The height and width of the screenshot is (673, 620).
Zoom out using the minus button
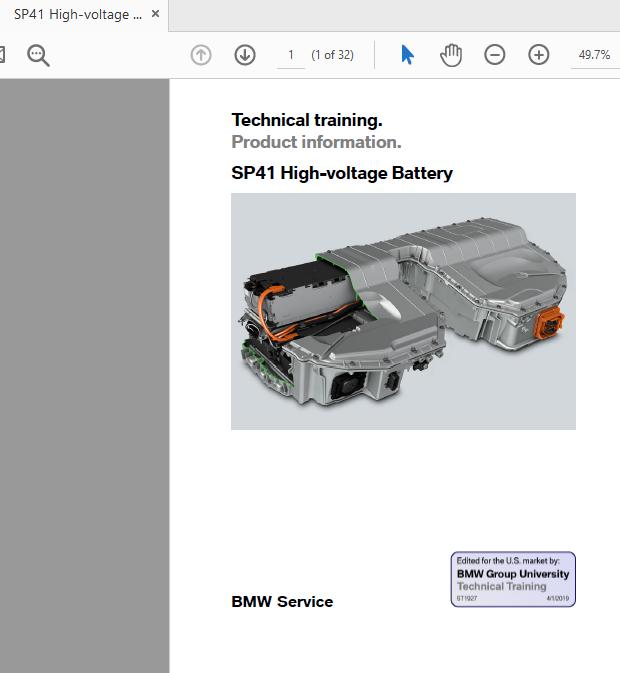click(x=495, y=55)
